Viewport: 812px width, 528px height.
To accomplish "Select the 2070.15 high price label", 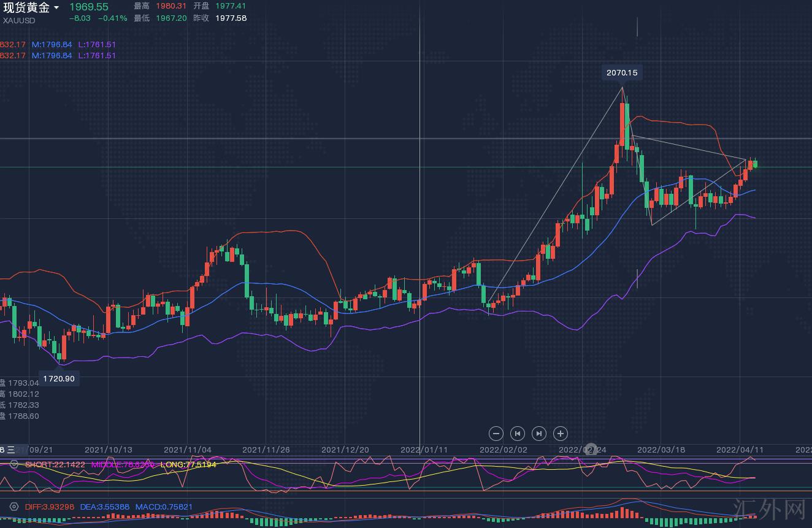I will 622,73.
